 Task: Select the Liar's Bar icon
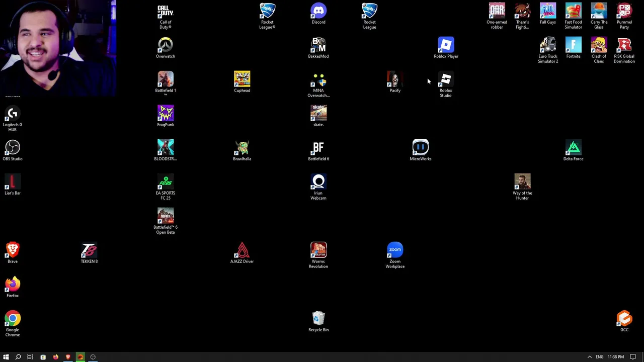pos(13,185)
